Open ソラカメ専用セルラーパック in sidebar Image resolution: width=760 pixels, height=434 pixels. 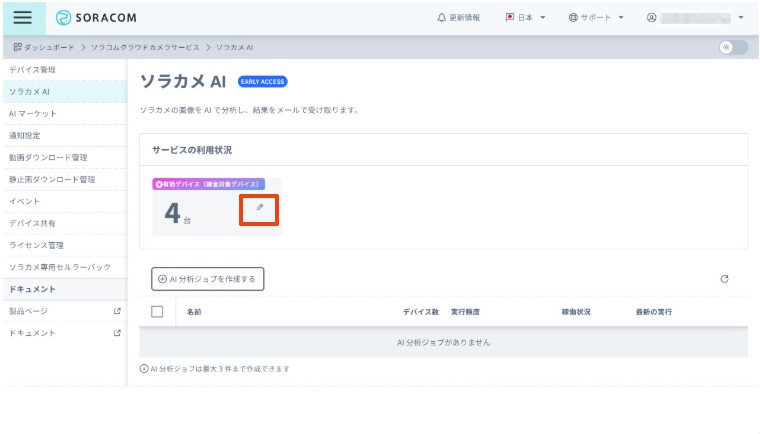65,267
